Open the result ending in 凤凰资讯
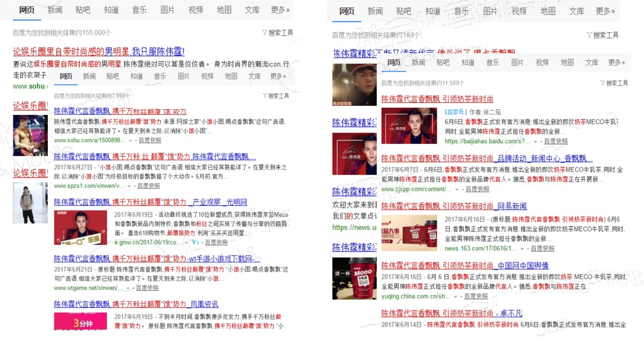The width and height of the screenshot is (644, 343). pos(136,304)
